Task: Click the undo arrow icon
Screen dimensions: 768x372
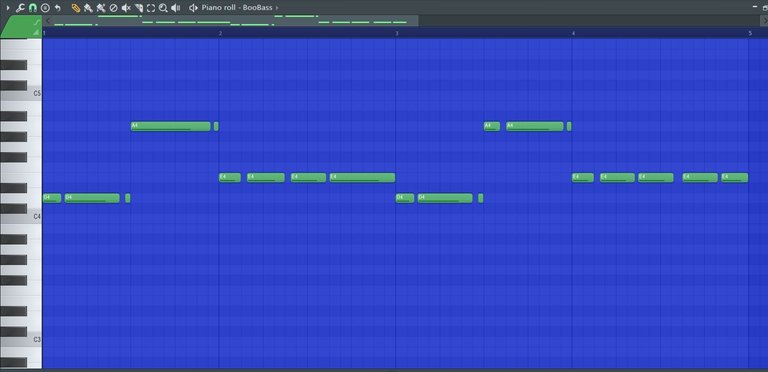Action: click(x=58, y=8)
